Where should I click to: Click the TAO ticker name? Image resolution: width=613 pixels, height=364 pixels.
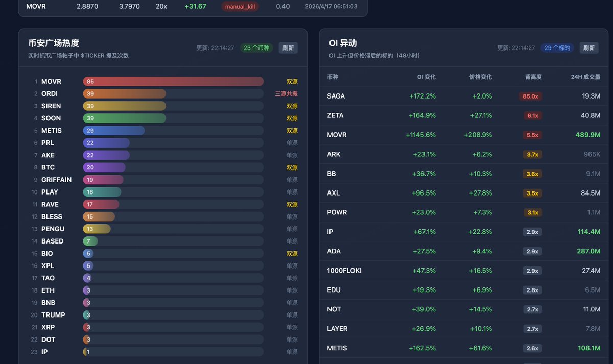point(48,278)
